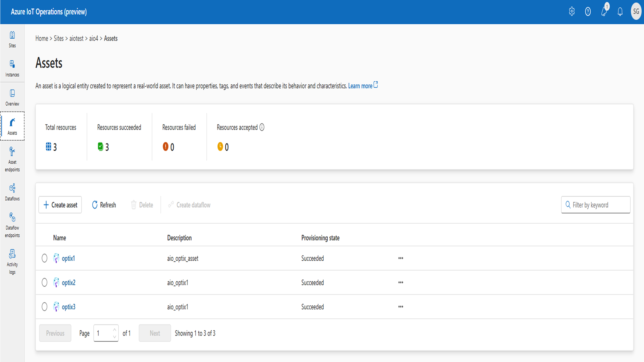This screenshot has height=362, width=644.
Task: Expand the optix3 ellipsis menu
Action: 400,306
